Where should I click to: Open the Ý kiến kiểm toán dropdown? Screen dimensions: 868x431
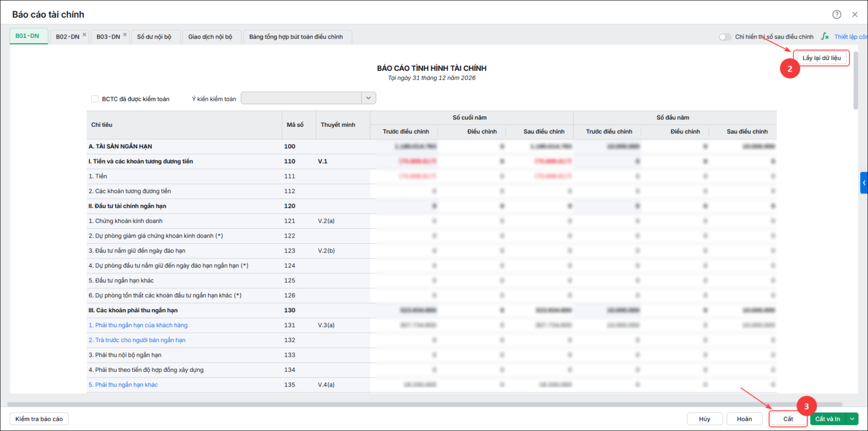(x=308, y=98)
